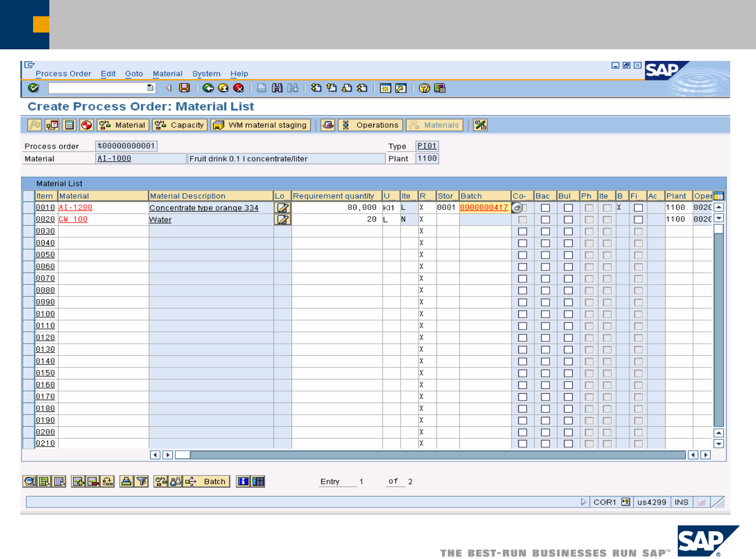Toggle Bac checkbox for item 0010
Screen dimensions: 756x559
point(545,208)
